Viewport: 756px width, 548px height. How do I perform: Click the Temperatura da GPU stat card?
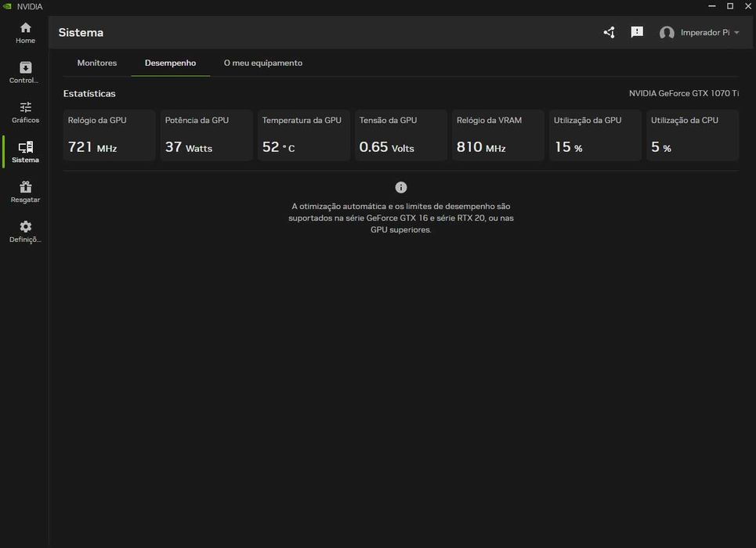[304, 135]
